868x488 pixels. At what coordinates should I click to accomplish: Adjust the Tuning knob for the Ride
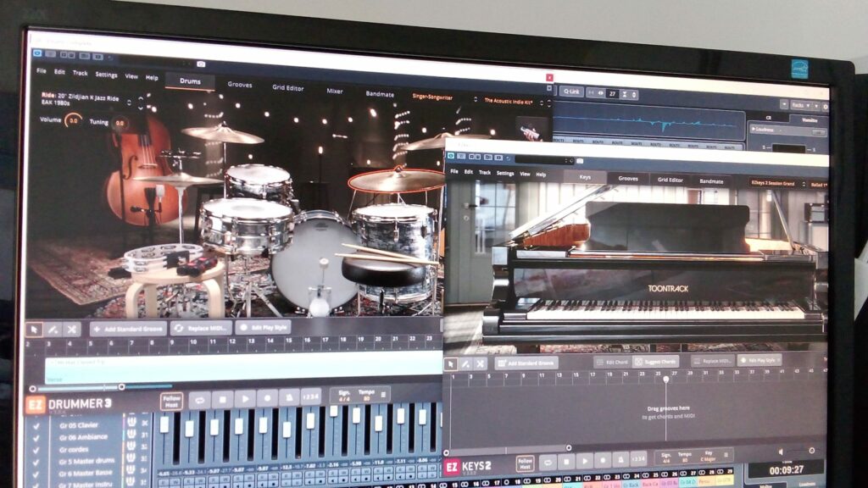pyautogui.click(x=119, y=123)
